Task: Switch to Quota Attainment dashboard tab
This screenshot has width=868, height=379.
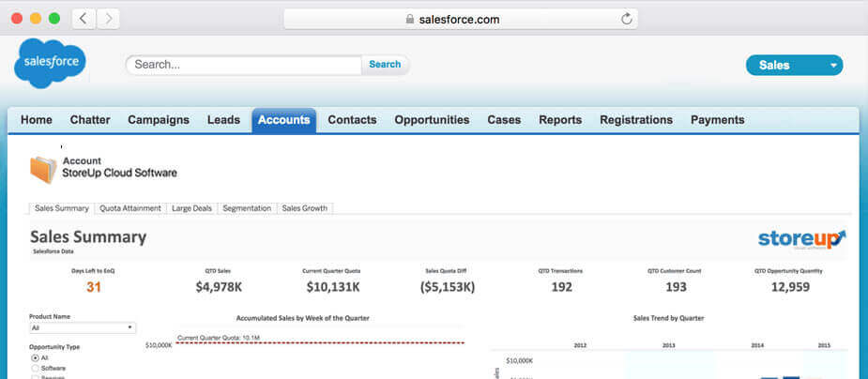Action: point(130,208)
